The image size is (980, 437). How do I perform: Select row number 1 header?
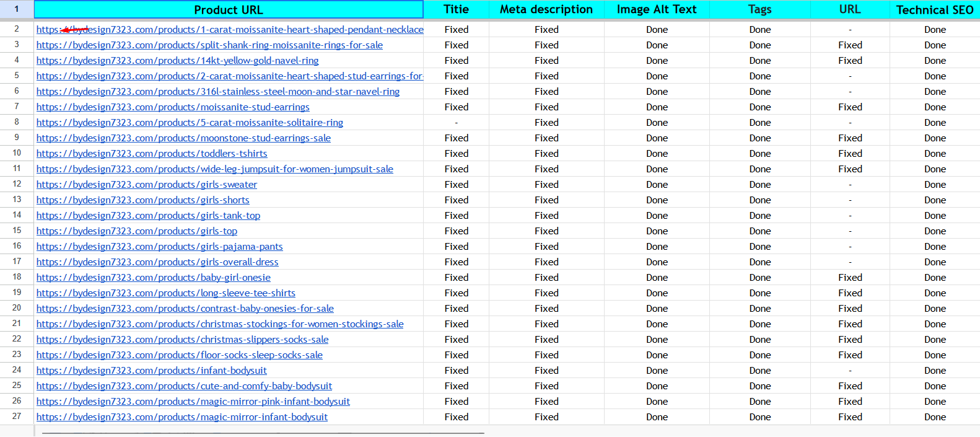(17, 9)
